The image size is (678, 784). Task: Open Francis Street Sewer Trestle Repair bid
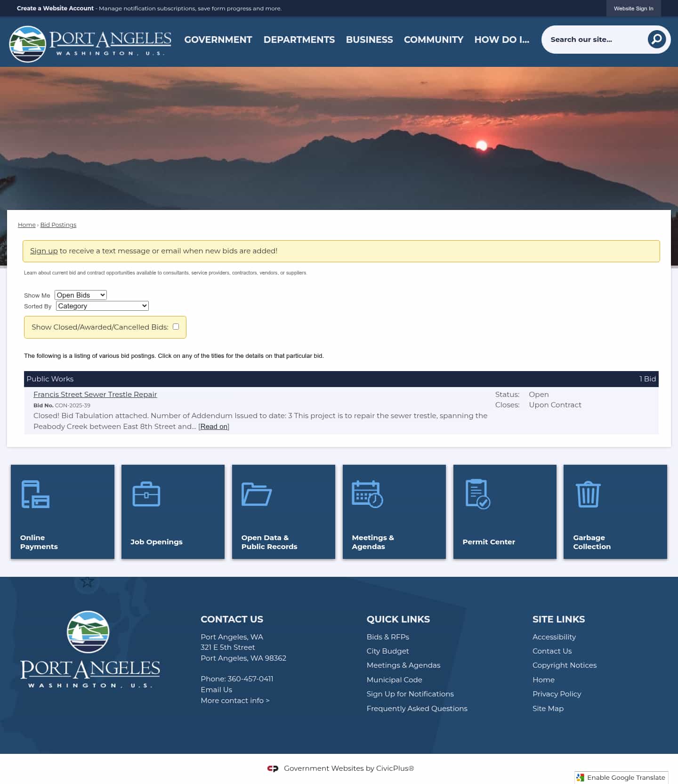click(x=95, y=395)
